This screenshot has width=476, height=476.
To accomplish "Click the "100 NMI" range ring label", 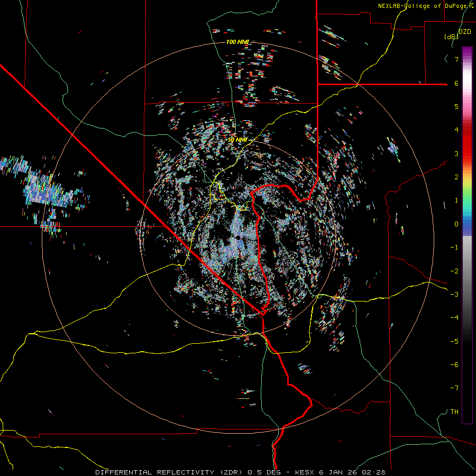I will tap(237, 42).
